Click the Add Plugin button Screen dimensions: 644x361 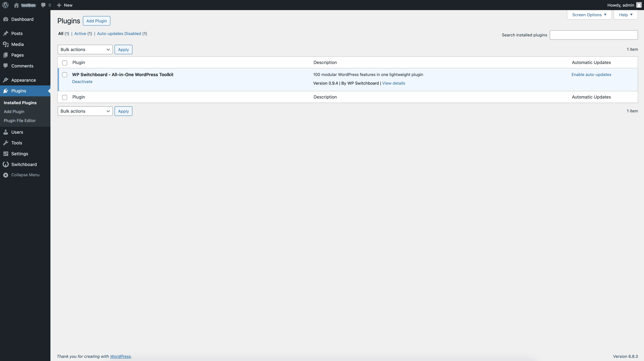[x=96, y=21]
